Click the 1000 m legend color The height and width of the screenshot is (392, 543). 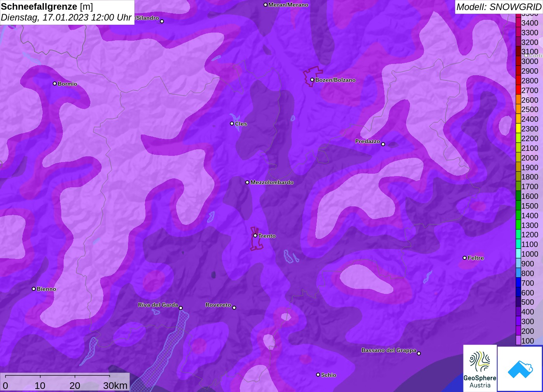pos(518,254)
